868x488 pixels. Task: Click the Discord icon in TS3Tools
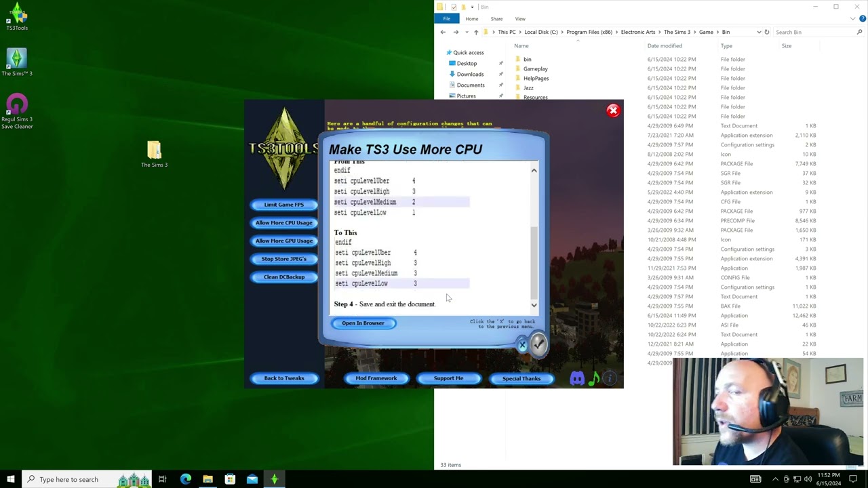(x=577, y=379)
